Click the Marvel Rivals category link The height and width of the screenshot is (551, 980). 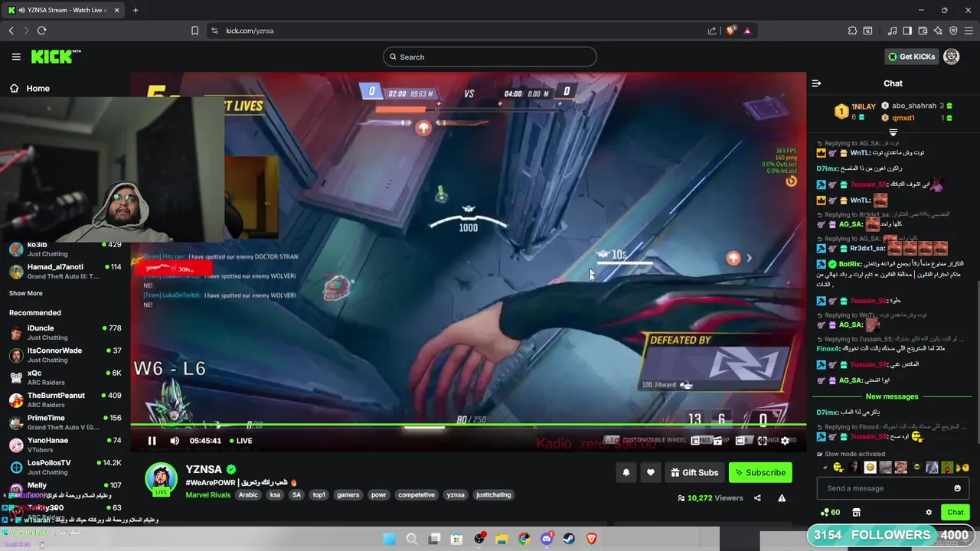coord(209,495)
